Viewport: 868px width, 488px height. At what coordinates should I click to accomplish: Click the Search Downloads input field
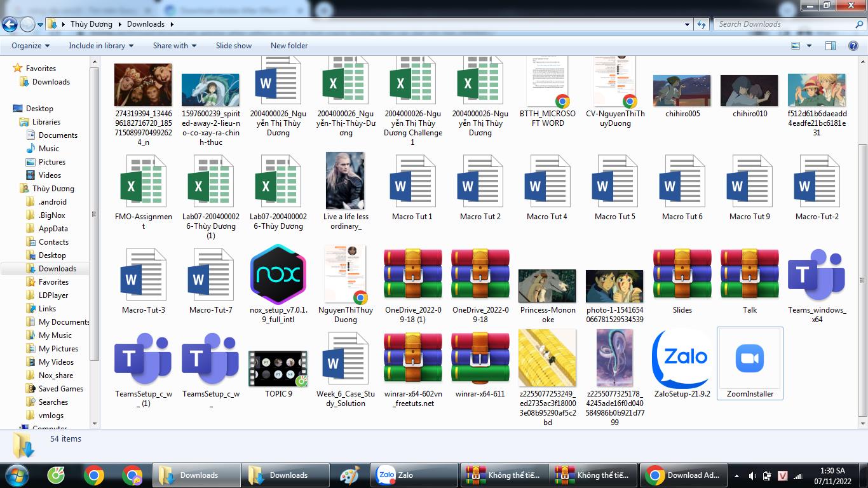tap(785, 24)
